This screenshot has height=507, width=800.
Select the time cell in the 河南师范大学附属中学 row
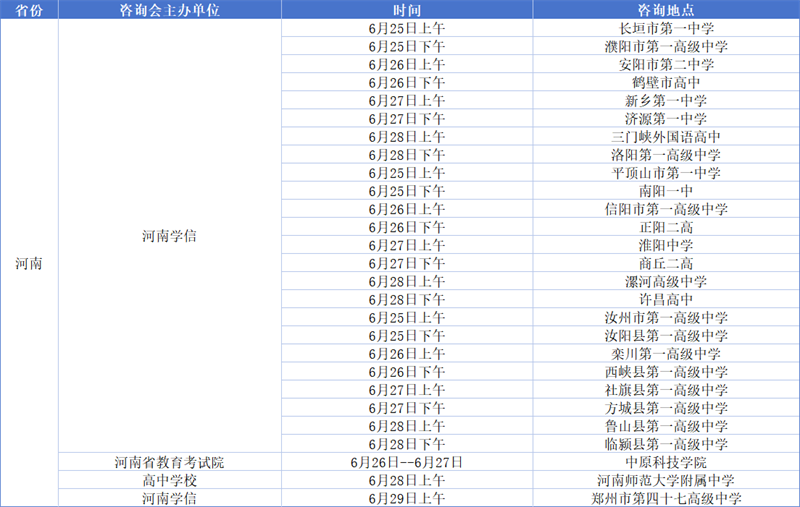[407, 480]
